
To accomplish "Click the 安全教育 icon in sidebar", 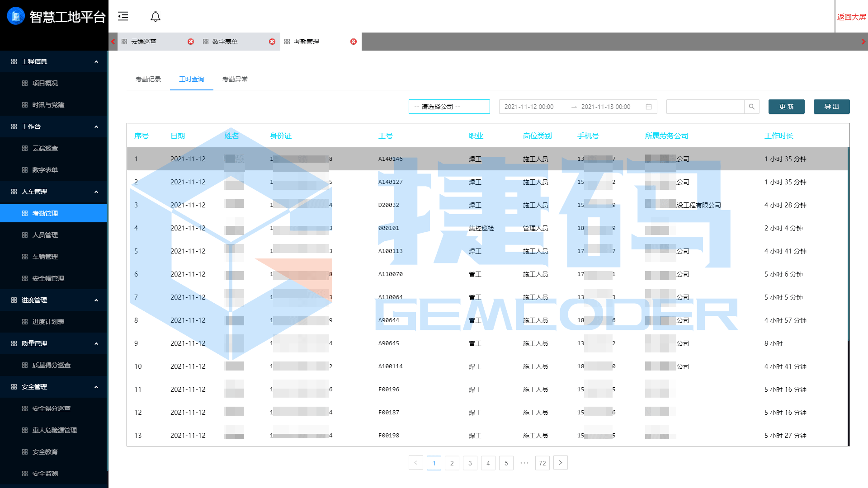I will pos(25,452).
